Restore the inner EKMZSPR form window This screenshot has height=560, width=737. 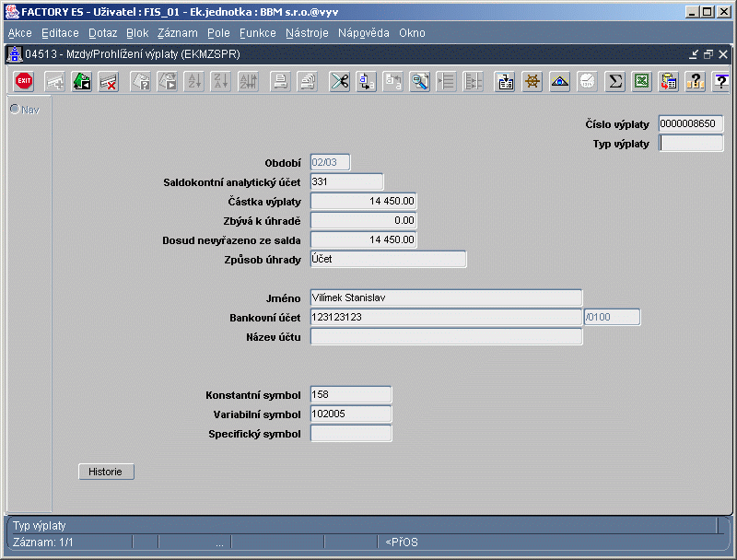[x=708, y=54]
